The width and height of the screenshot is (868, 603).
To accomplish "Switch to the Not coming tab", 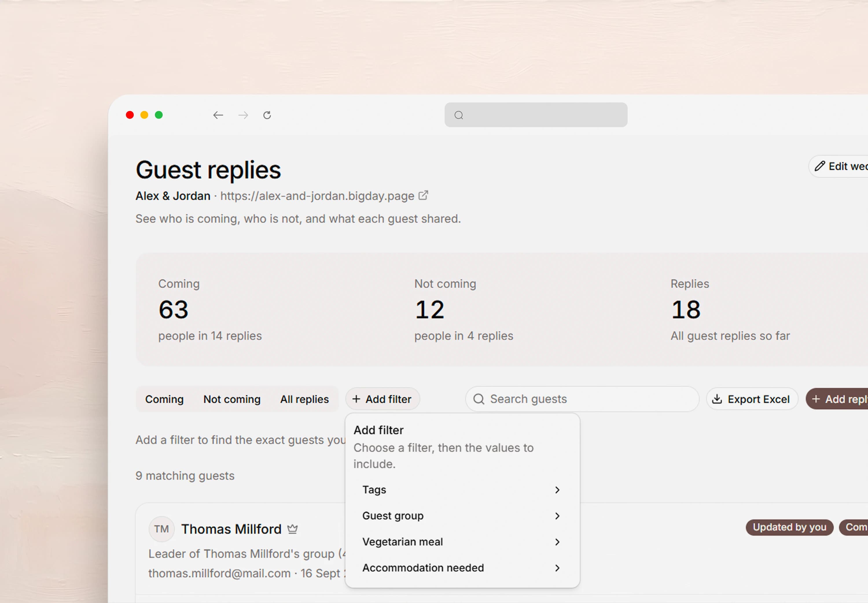I will [x=232, y=399].
